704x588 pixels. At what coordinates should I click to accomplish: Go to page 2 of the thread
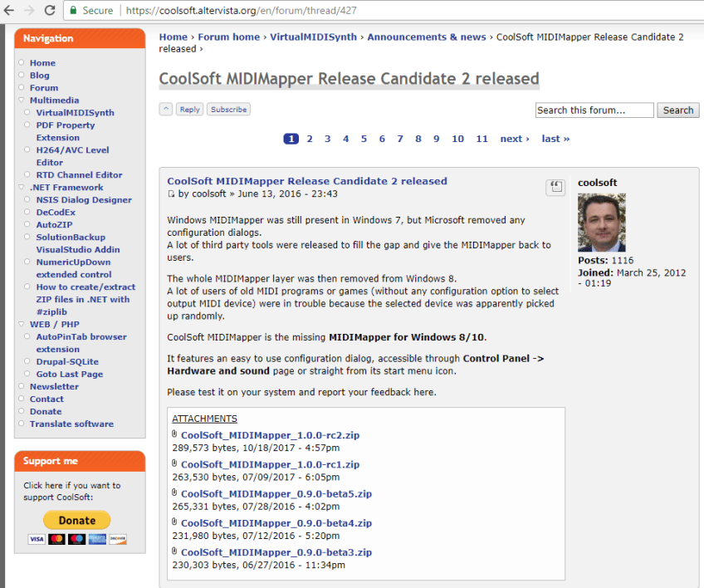pos(310,139)
